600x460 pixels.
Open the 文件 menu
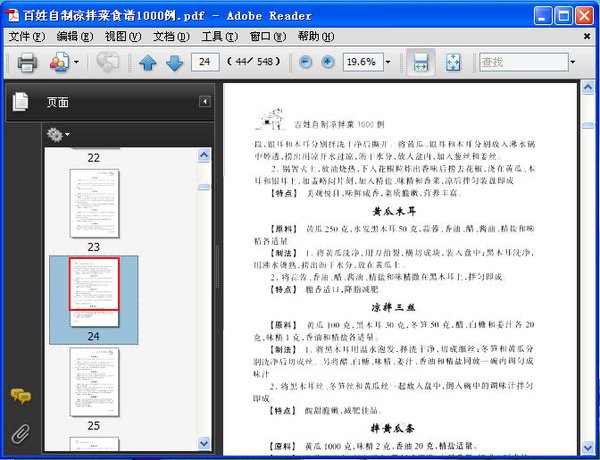pos(26,36)
